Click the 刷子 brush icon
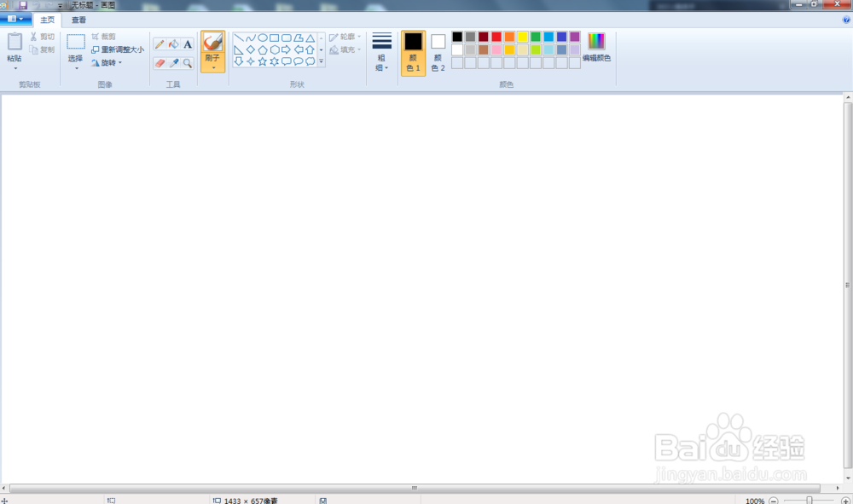Screen dimensions: 853x504 (212, 42)
